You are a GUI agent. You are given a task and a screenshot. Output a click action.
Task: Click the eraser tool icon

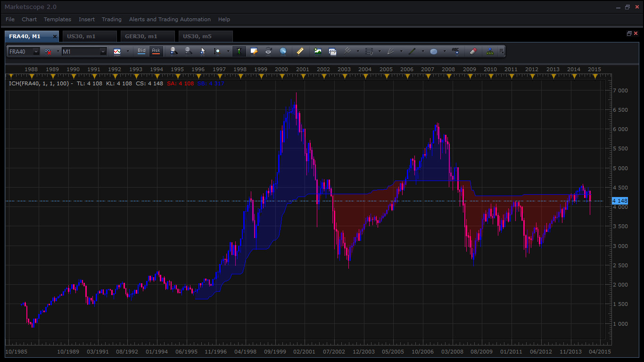pyautogui.click(x=474, y=51)
